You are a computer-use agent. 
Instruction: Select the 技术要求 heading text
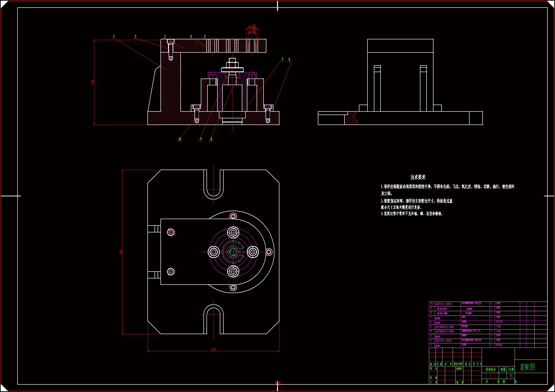pyautogui.click(x=418, y=177)
